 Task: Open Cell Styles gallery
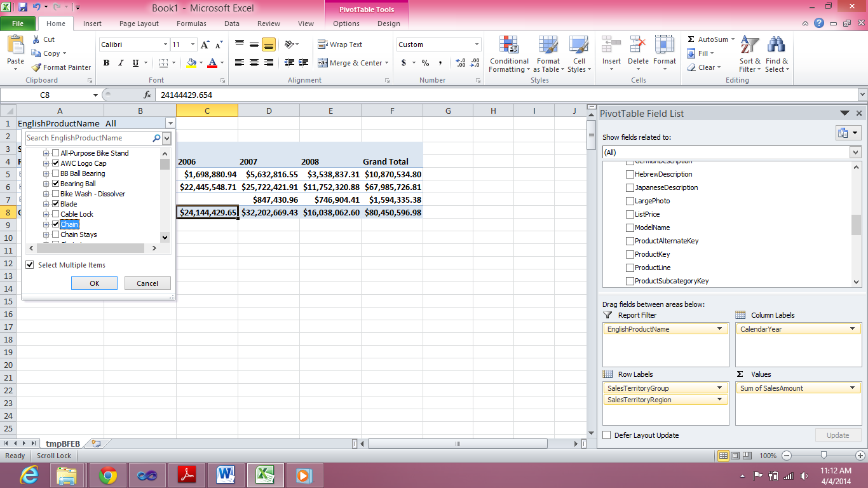click(579, 55)
